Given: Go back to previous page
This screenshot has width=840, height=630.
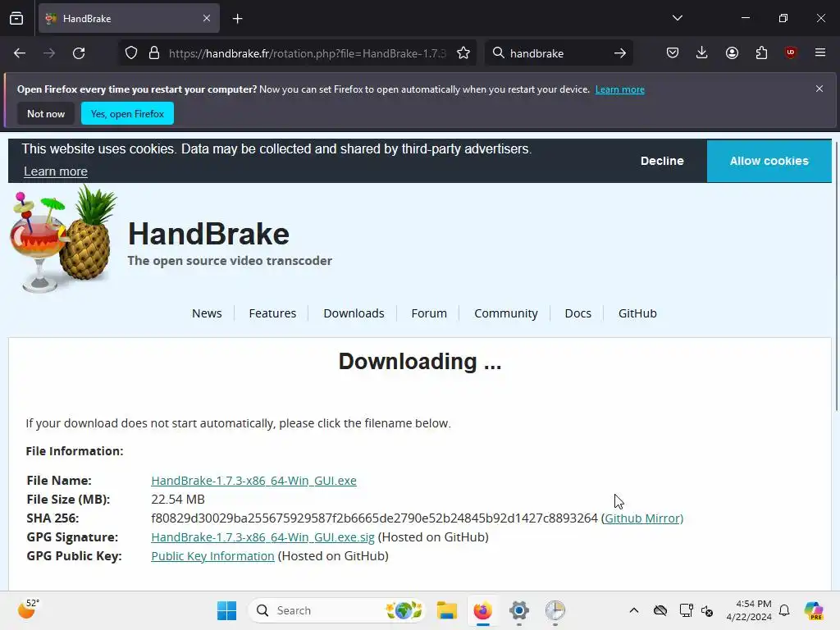Looking at the screenshot, I should click(20, 53).
